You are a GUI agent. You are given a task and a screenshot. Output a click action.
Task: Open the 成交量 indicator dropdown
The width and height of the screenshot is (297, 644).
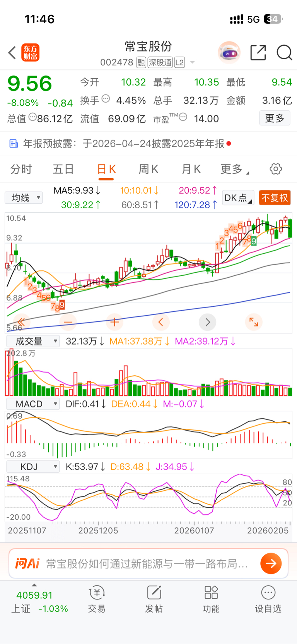pos(33,341)
